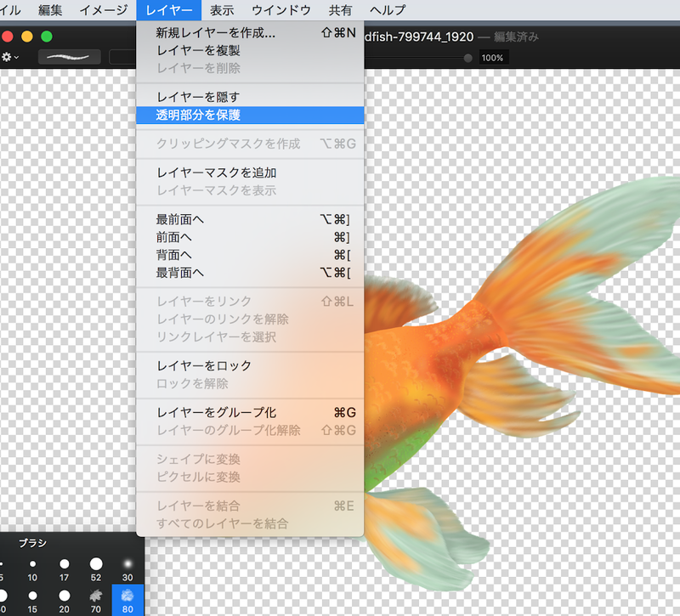Open the brush stroke preview picker
The height and width of the screenshot is (616, 680).
[69, 58]
